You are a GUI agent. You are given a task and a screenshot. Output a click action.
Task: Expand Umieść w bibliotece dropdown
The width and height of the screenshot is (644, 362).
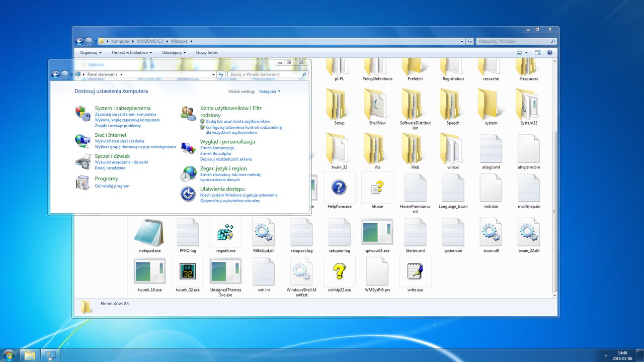(x=132, y=52)
